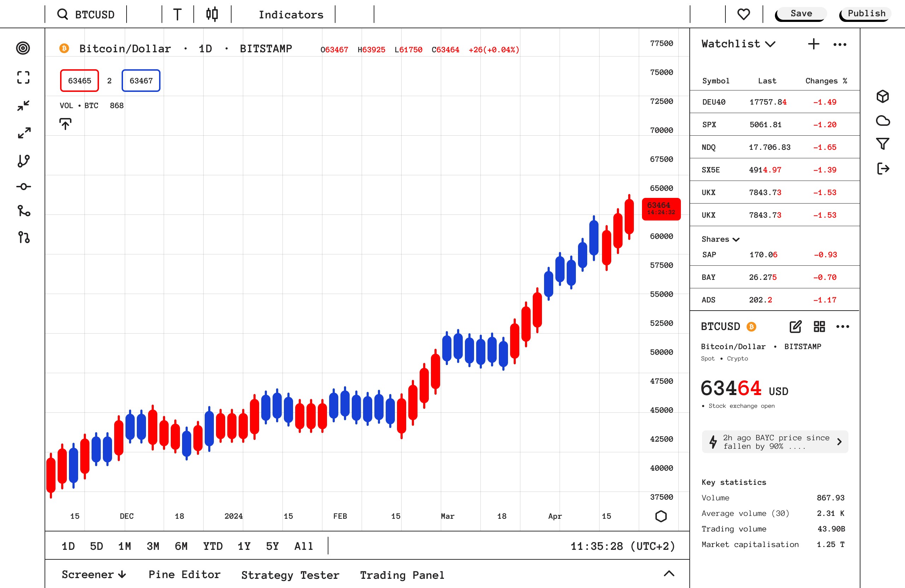
Task: Click the blue 63467 buy price button
Action: pos(141,81)
